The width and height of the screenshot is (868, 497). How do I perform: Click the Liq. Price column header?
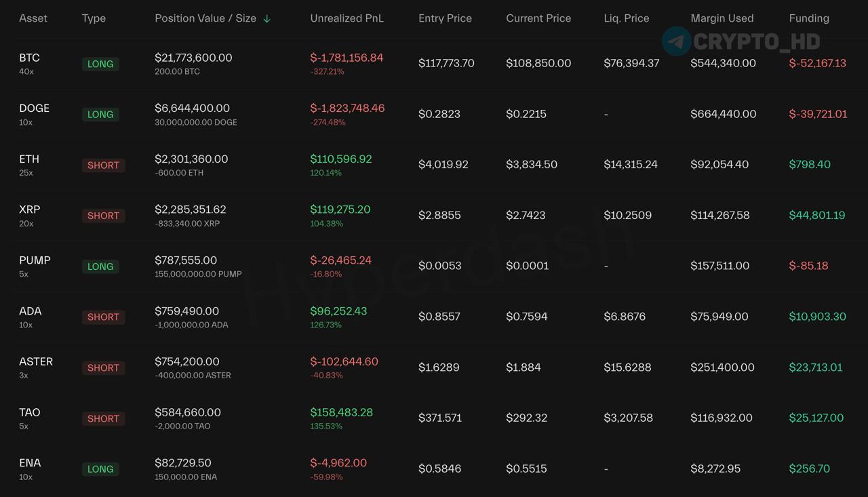[626, 18]
